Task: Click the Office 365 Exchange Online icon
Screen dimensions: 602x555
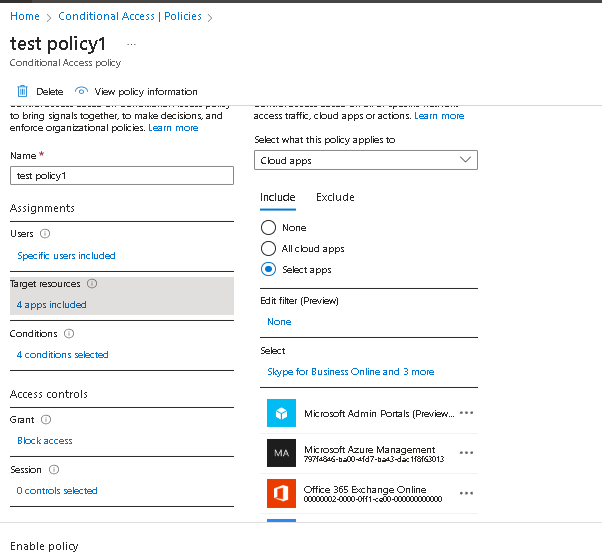Action: 281,493
